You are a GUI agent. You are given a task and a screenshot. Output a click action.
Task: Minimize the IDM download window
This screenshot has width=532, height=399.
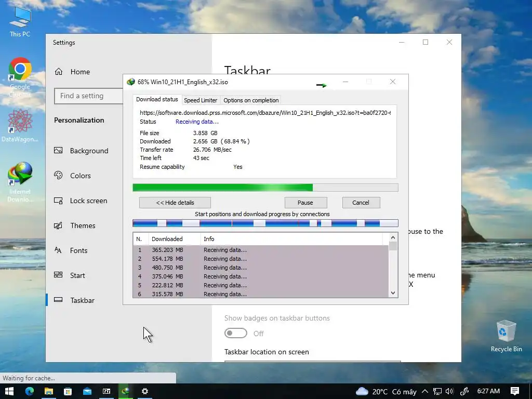coord(345,82)
